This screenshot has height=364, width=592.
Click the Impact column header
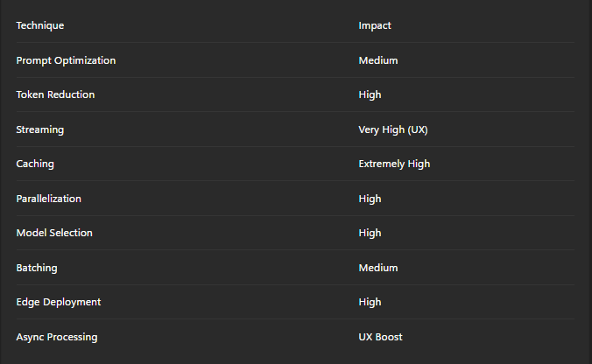[x=375, y=25]
